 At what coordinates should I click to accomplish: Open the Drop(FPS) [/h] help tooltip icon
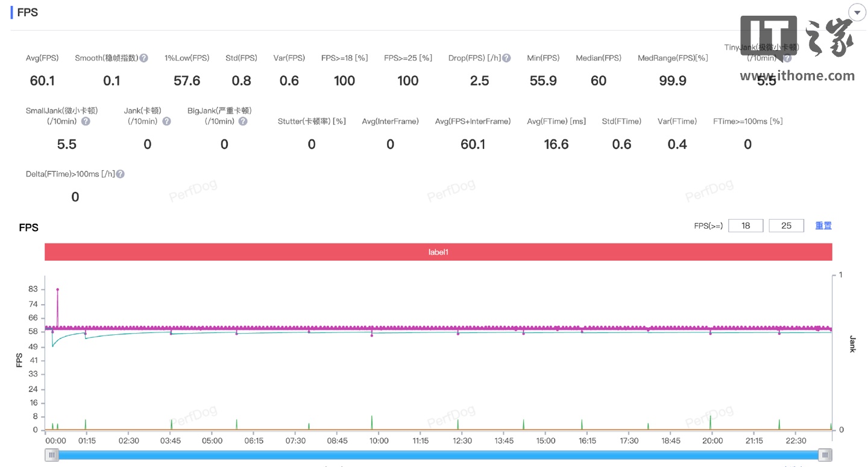(x=506, y=58)
